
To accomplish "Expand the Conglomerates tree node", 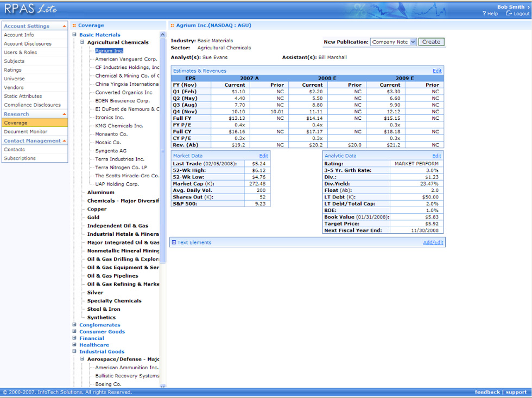I will [74, 325].
